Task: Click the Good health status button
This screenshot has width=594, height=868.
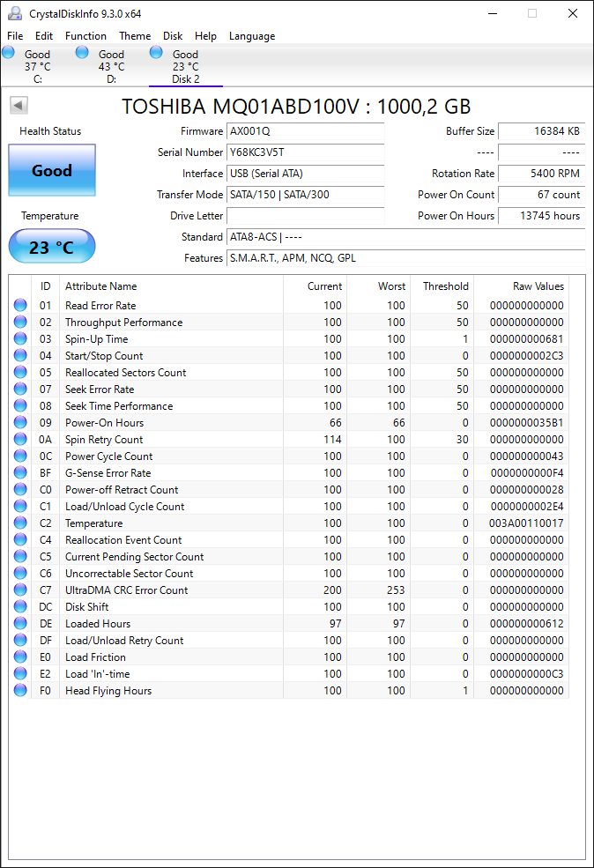Action: [x=52, y=170]
